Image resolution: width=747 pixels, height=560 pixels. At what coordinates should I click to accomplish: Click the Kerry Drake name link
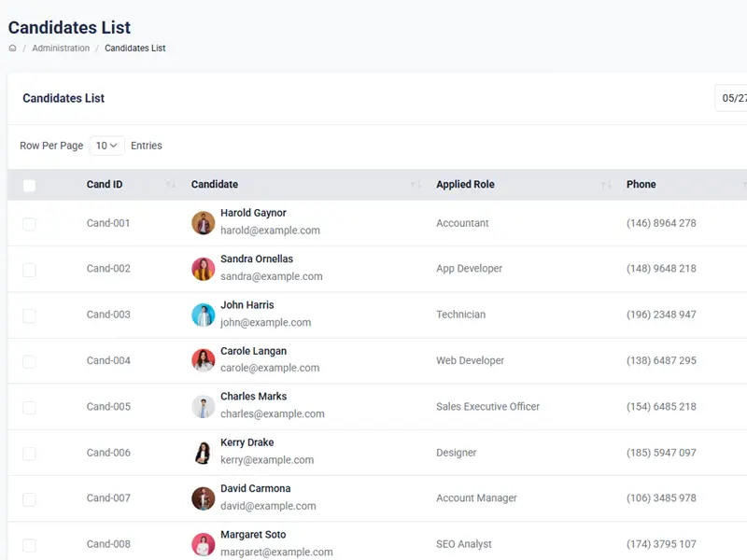(x=247, y=442)
